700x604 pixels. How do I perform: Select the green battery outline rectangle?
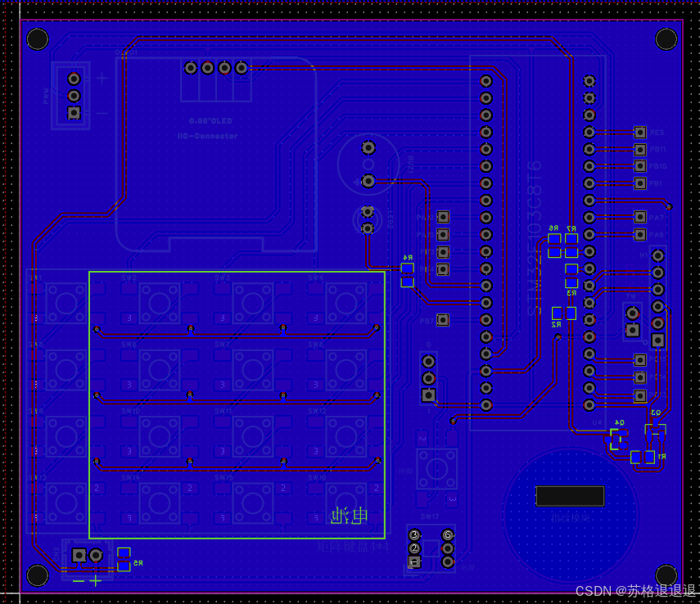[x=237, y=405]
